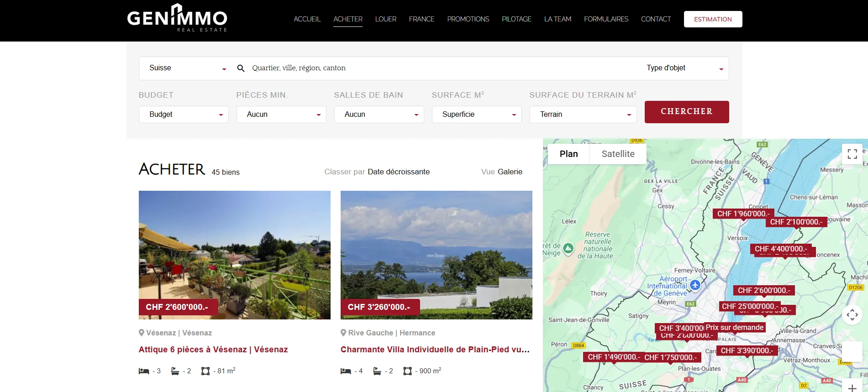Screen dimensions: 868x392
Task: Expand the Terrain dropdown
Action: coord(583,115)
